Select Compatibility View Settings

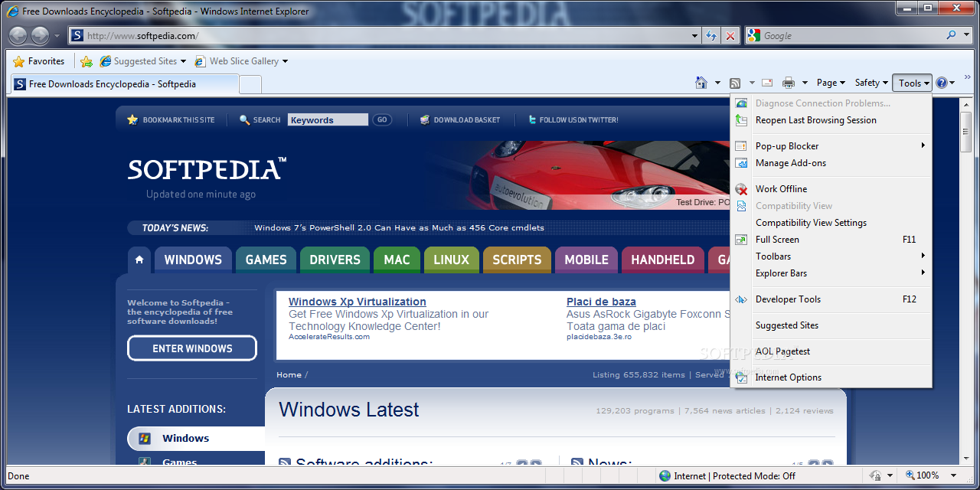(831, 223)
